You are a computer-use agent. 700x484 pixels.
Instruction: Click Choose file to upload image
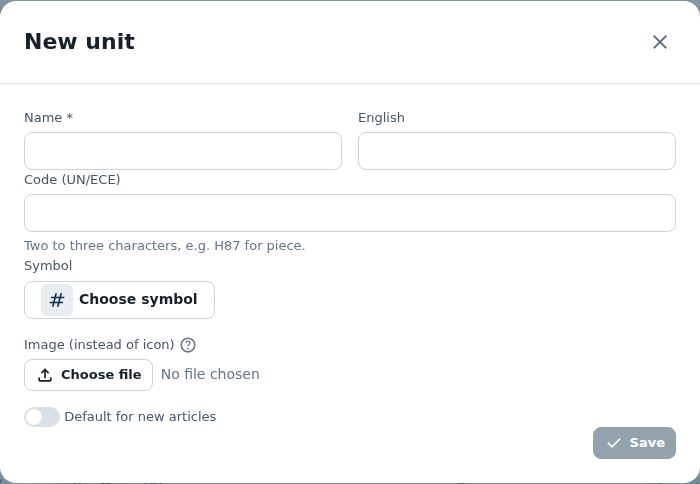tap(88, 375)
